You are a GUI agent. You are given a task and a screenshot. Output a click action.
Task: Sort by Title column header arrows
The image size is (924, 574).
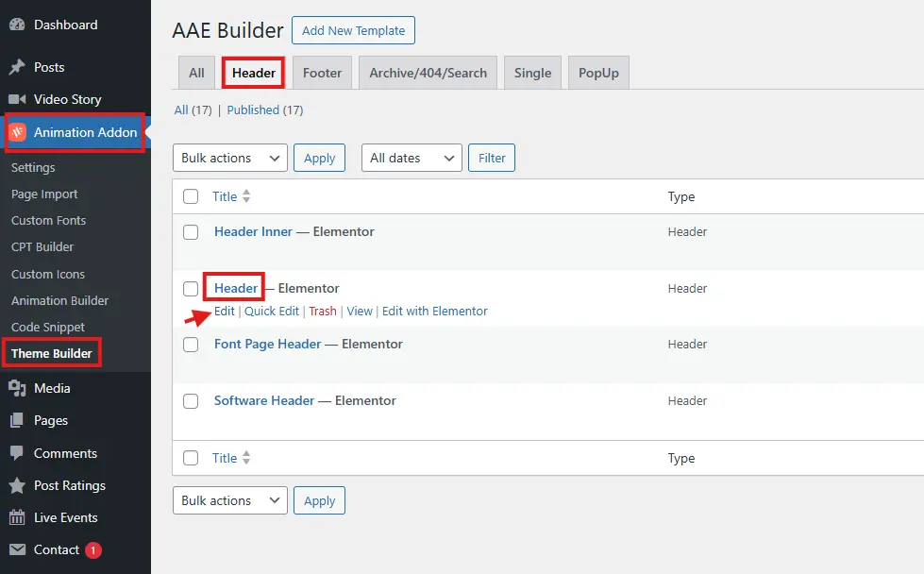246,196
